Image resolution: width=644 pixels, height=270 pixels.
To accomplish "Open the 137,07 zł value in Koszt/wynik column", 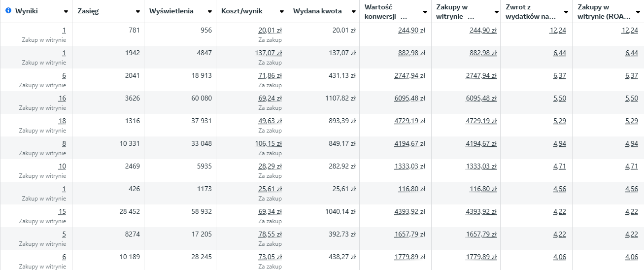I will [270, 53].
